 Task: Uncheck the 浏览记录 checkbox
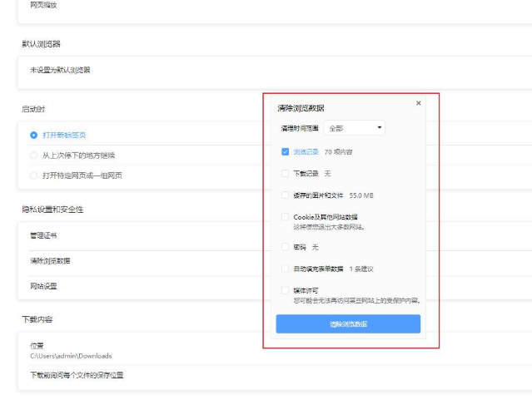tap(285, 152)
